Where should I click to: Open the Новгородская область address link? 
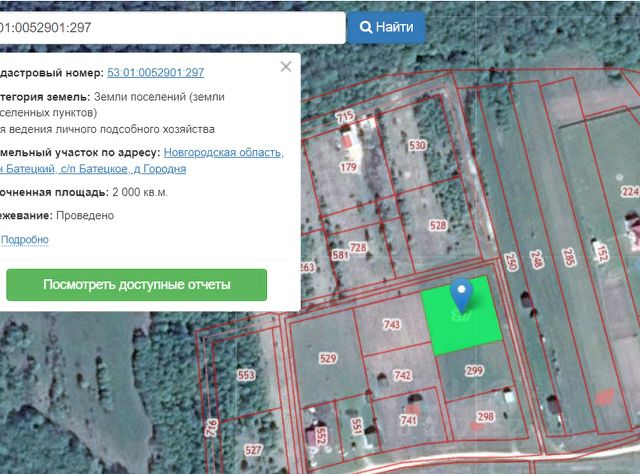coord(224,153)
